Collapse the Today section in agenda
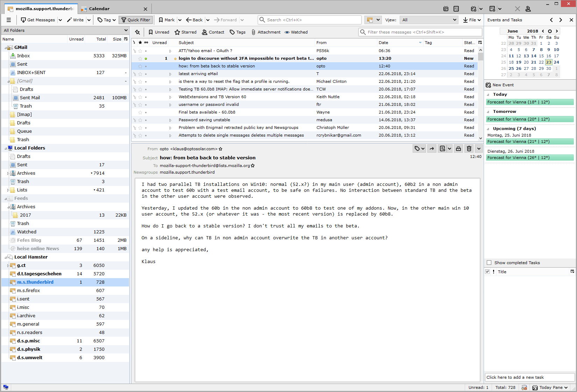577x392 pixels. (489, 95)
